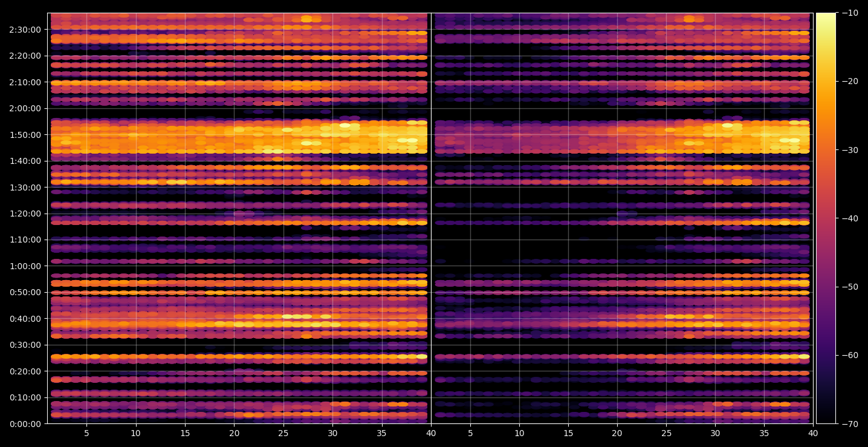Click the −30 colorbar tick label
The image size is (868, 447).
849,149
